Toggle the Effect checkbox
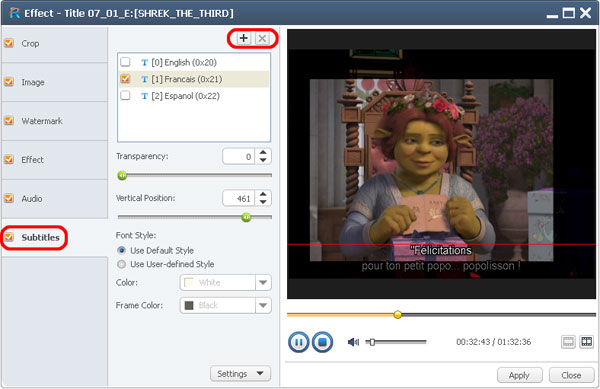 pos(9,159)
